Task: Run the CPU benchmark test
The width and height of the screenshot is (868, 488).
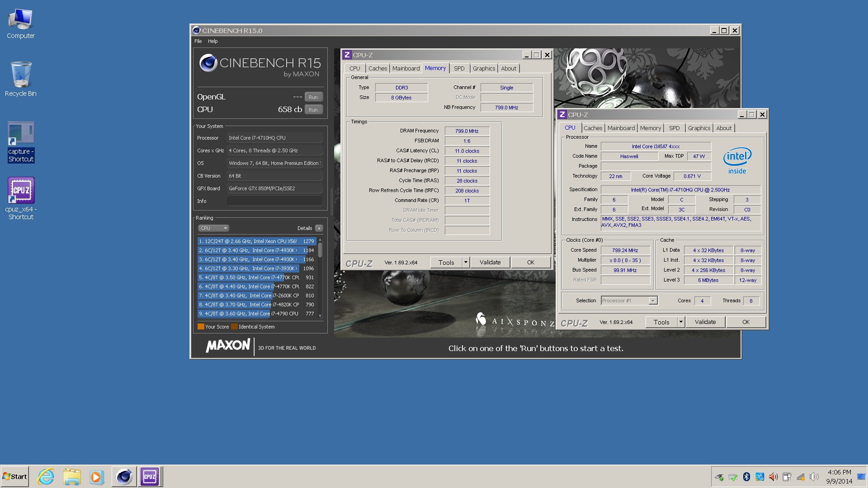Action: click(x=313, y=109)
